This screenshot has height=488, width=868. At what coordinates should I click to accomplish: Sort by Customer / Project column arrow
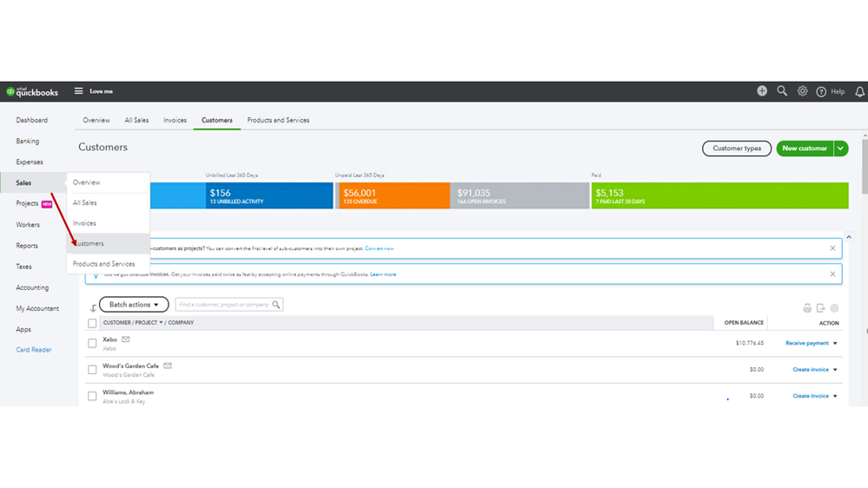161,322
